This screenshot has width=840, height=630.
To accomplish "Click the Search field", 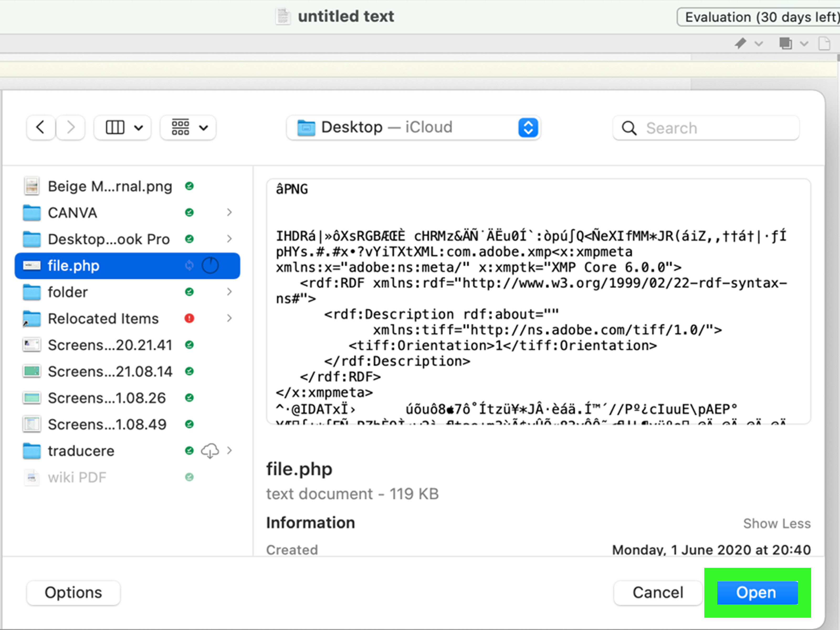I will pyautogui.click(x=706, y=128).
